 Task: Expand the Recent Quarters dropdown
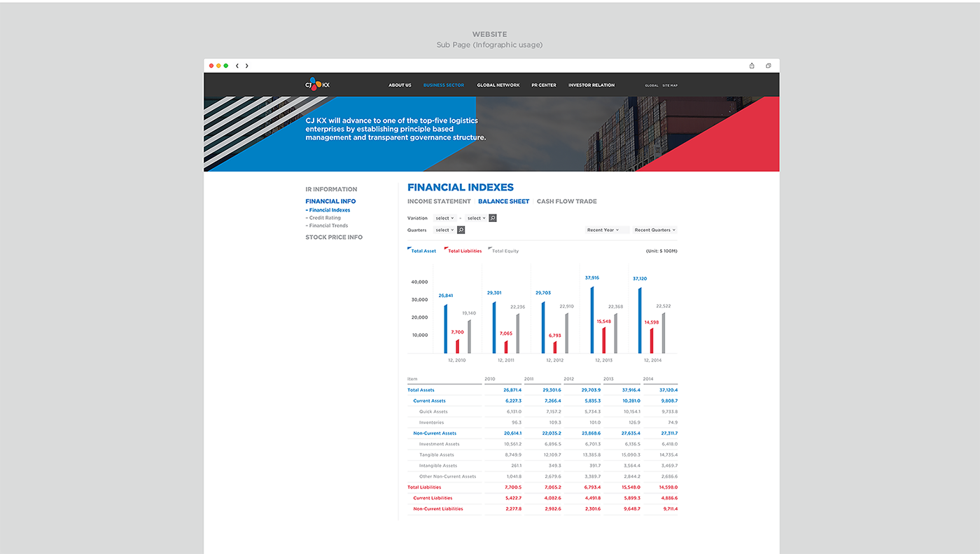pyautogui.click(x=654, y=230)
